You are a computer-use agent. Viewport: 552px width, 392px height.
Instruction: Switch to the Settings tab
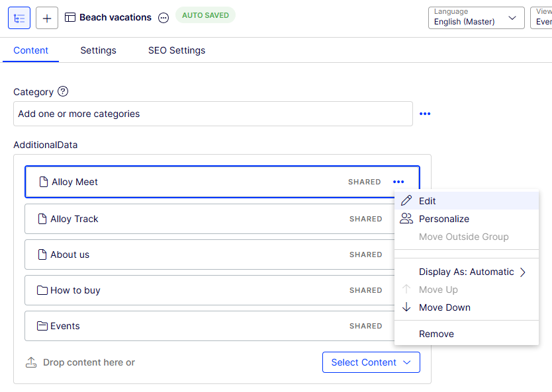[98, 50]
